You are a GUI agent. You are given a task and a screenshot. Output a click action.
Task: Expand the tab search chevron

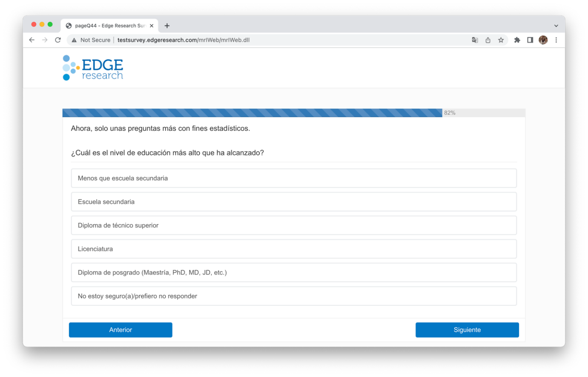[x=556, y=26]
